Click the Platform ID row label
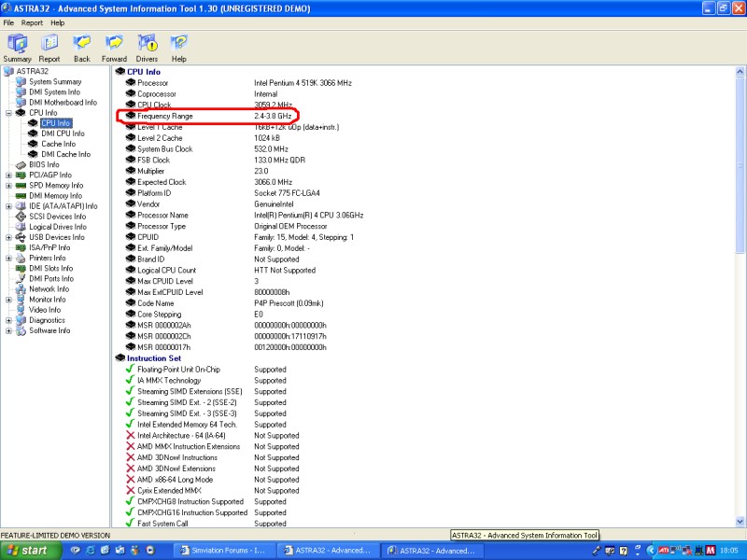 (154, 193)
